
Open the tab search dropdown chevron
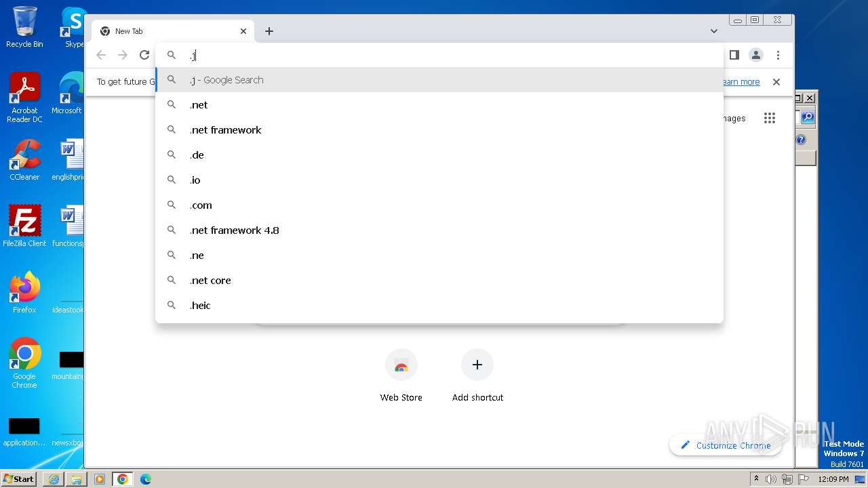click(714, 31)
